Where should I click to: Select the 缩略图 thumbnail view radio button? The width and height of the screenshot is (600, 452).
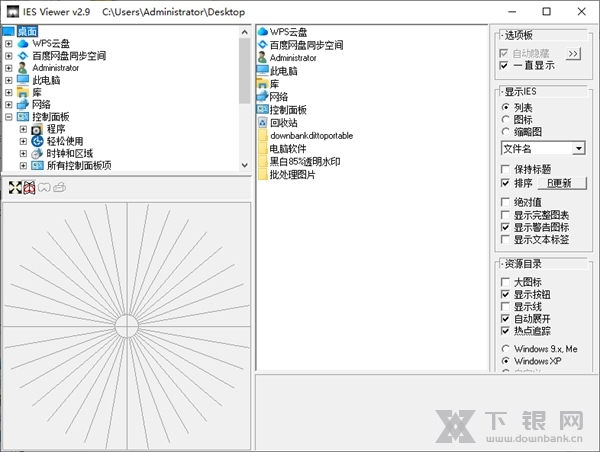pos(505,132)
